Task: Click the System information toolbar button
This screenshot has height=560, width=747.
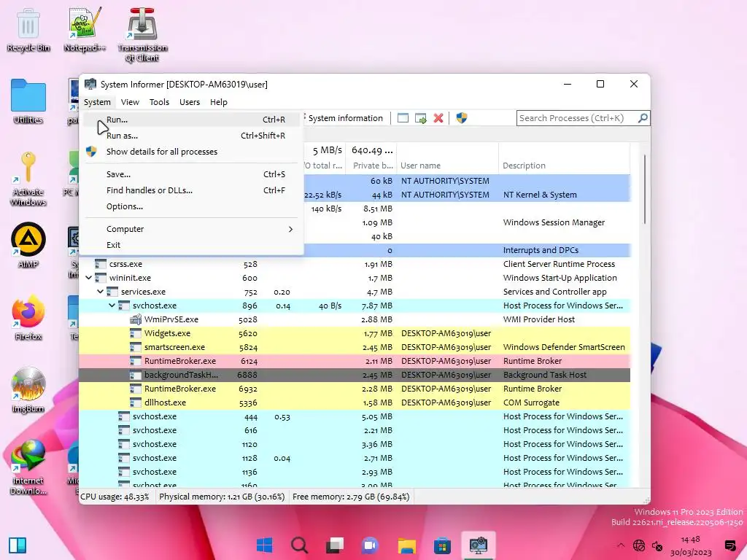Action: (x=344, y=118)
